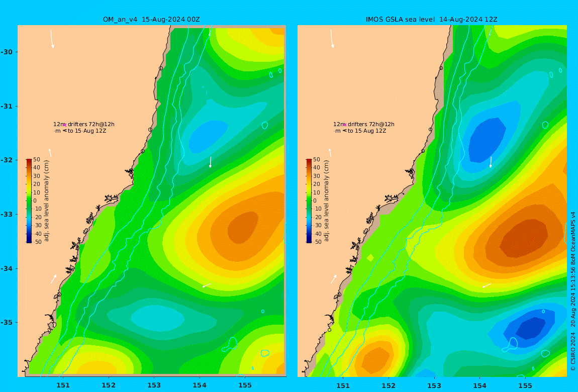This screenshot has width=578, height=392.
Task: Select the right map's sea level anomaly colorbar
Action: [x=309, y=201]
